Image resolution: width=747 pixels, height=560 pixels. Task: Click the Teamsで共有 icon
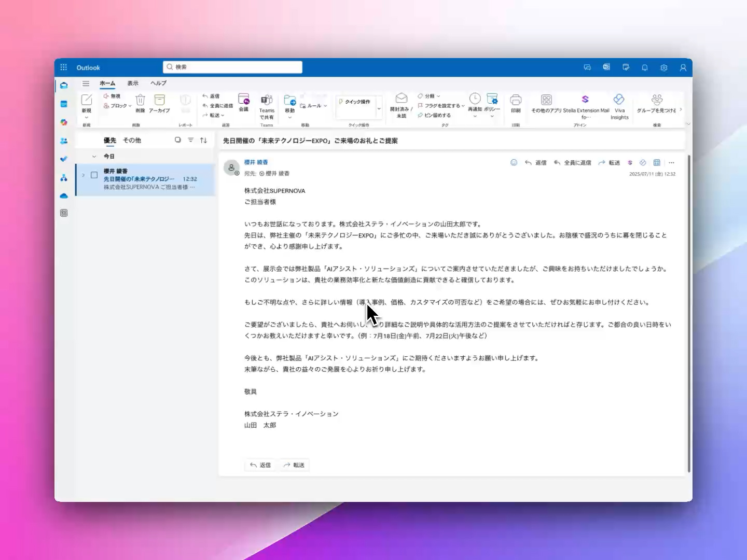click(267, 100)
